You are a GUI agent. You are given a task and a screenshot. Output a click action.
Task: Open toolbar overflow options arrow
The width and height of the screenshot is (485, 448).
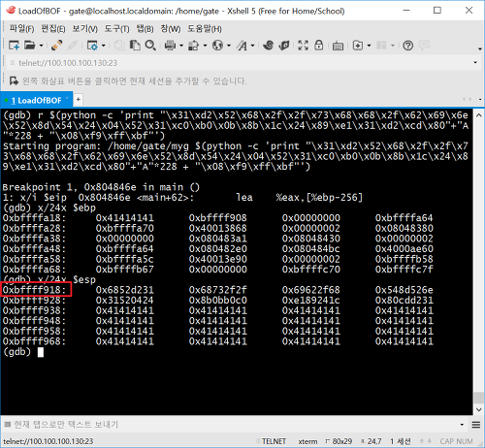(480, 49)
